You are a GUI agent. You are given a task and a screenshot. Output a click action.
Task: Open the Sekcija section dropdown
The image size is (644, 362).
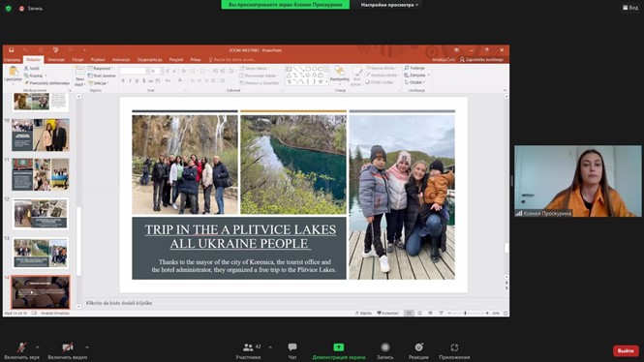point(99,83)
